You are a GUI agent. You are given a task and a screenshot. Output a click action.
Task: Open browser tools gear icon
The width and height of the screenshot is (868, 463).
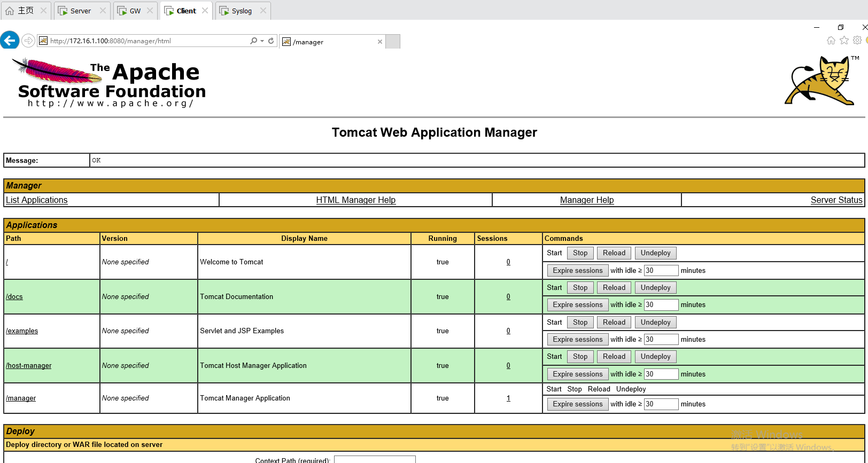coord(857,40)
